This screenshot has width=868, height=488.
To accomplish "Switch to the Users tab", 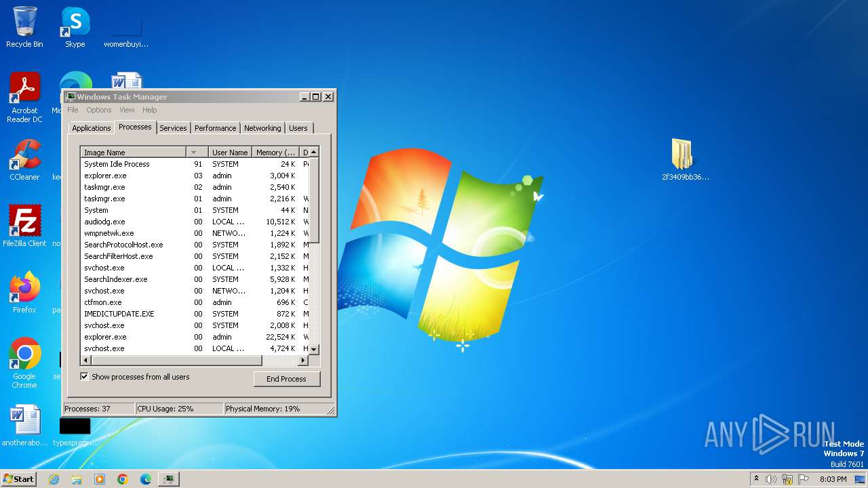I will pyautogui.click(x=298, y=128).
